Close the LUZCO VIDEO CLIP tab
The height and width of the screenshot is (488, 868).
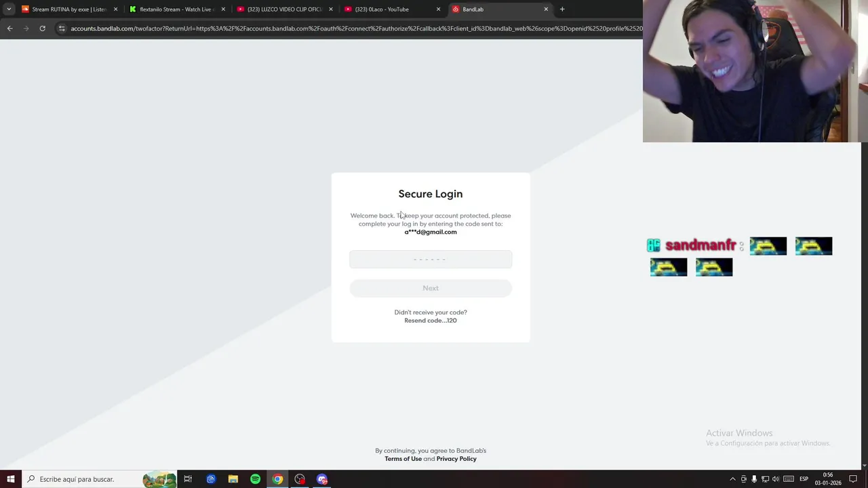[x=331, y=9]
